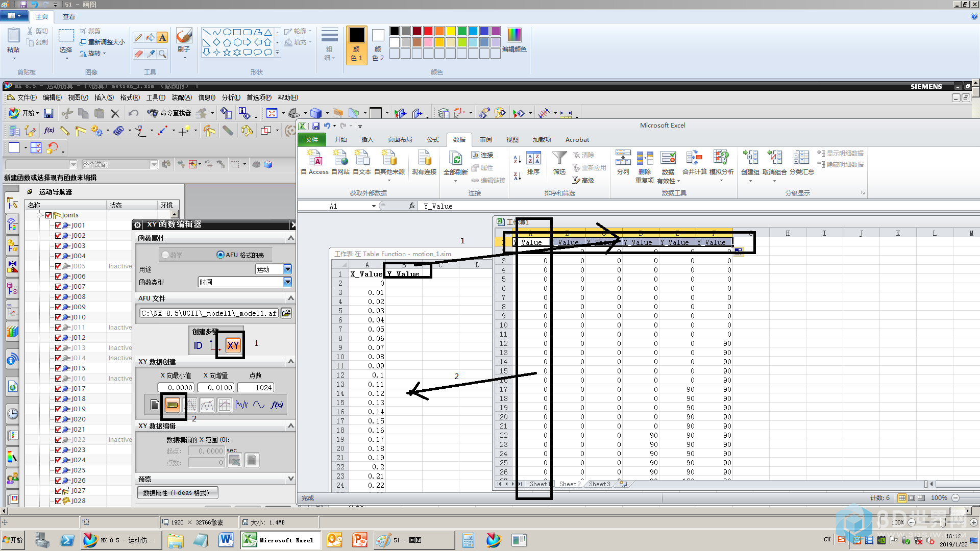Click the Sort (排序) AZ icon
Screen dimensions: 980x551
(533, 159)
